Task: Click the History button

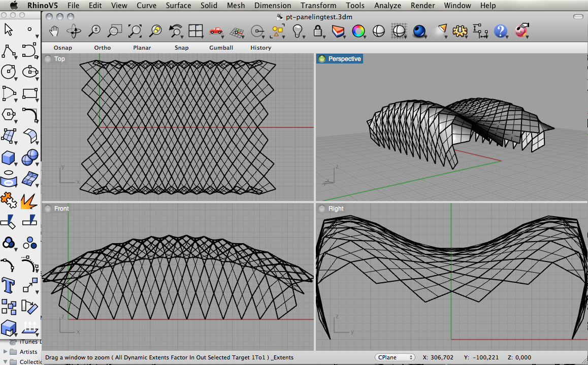Action: (x=260, y=48)
